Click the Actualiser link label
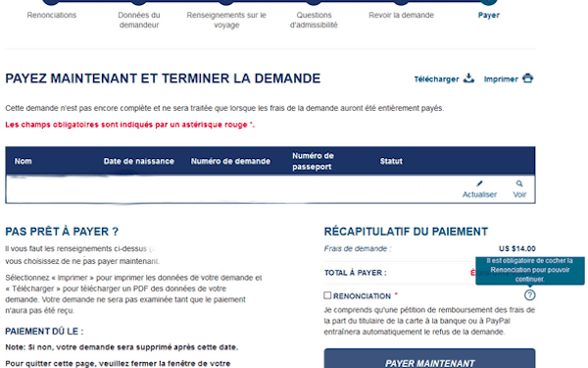Image resolution: width=588 pixels, height=368 pixels. [479, 194]
